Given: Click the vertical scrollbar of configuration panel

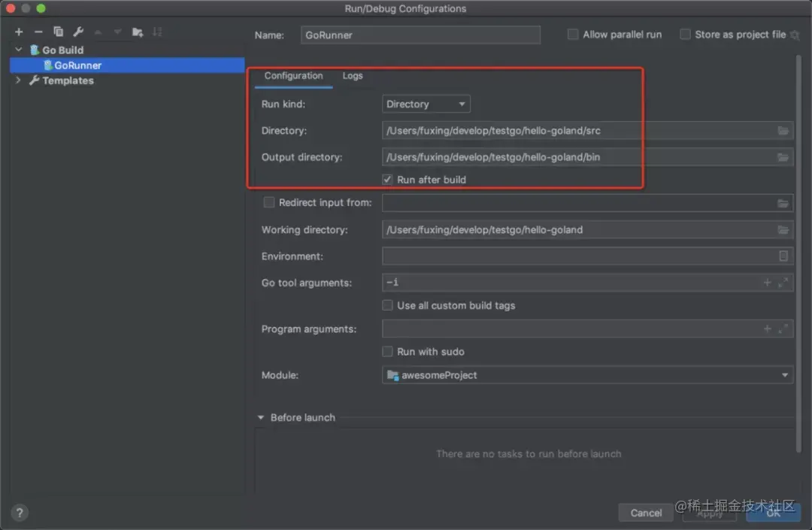Looking at the screenshot, I should point(798,253).
